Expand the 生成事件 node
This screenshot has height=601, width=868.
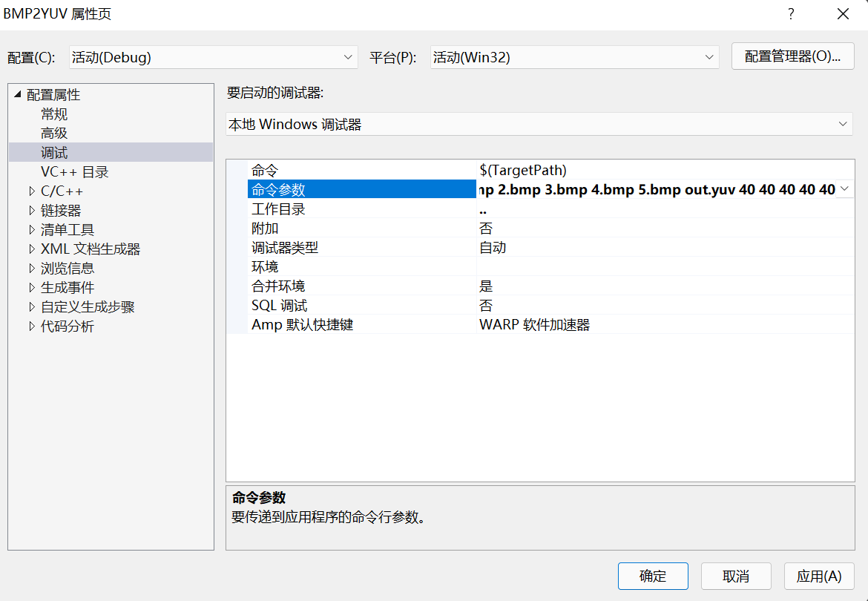31,287
